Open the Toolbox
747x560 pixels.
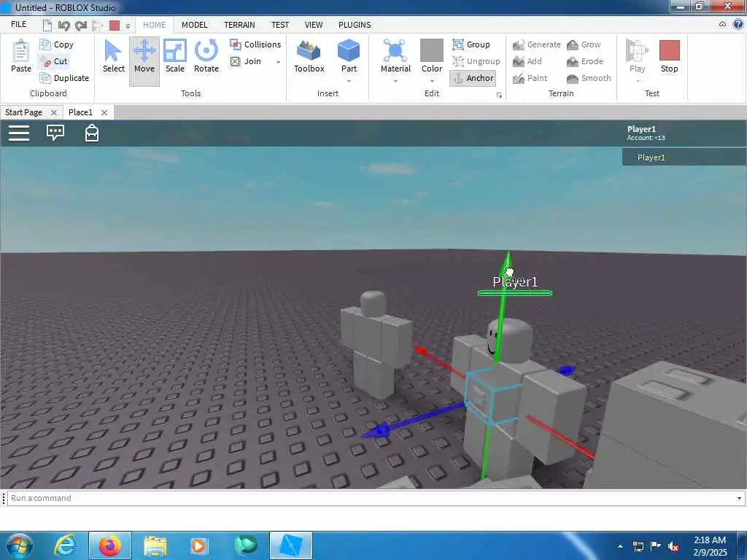[x=309, y=56]
